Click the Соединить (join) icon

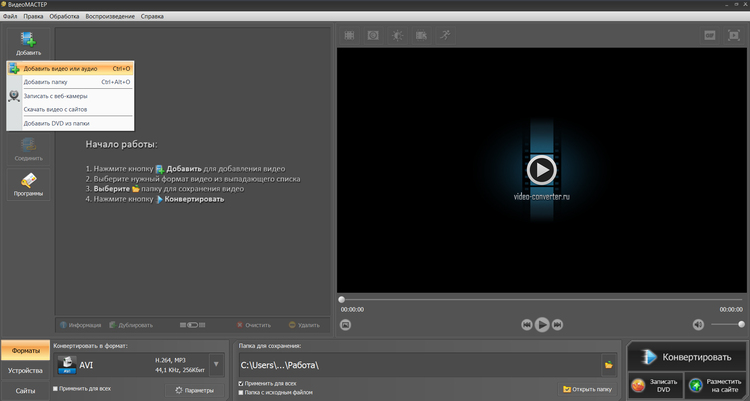click(28, 149)
